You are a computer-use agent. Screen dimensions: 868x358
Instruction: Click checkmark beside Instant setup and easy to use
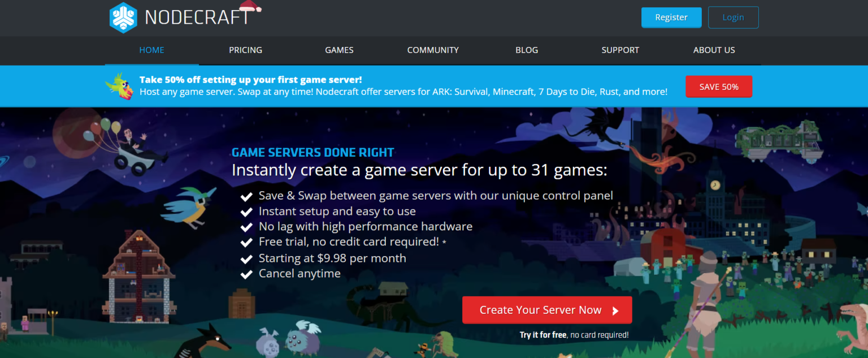[246, 212]
